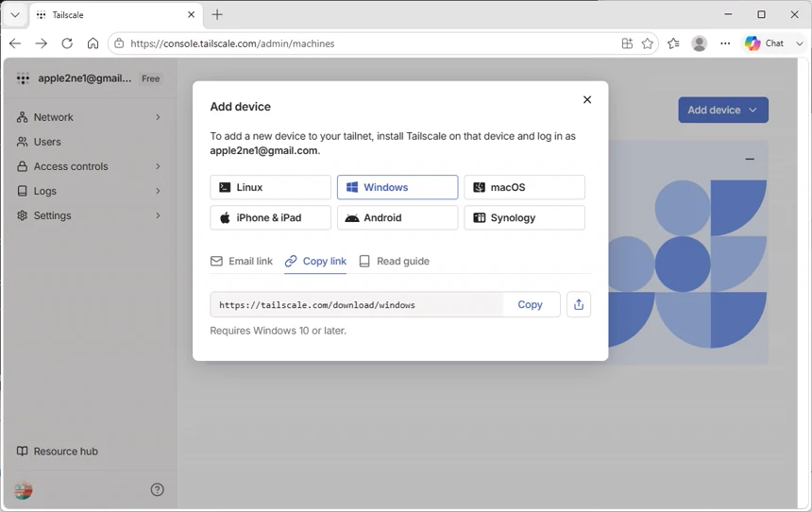The height and width of the screenshot is (512, 812).
Task: Click the browser forward arrow
Action: [41, 43]
